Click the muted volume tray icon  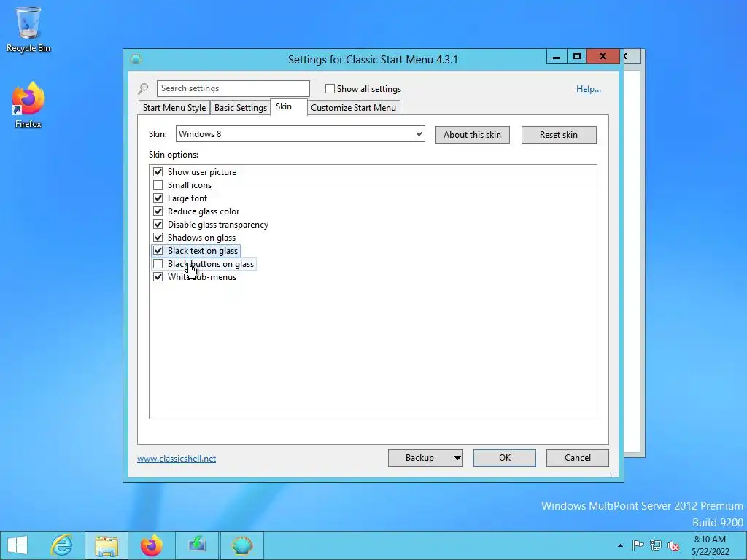pos(673,545)
